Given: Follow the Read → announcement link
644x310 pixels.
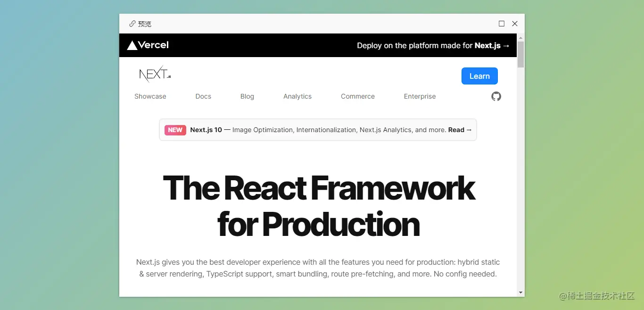Looking at the screenshot, I should point(460,130).
